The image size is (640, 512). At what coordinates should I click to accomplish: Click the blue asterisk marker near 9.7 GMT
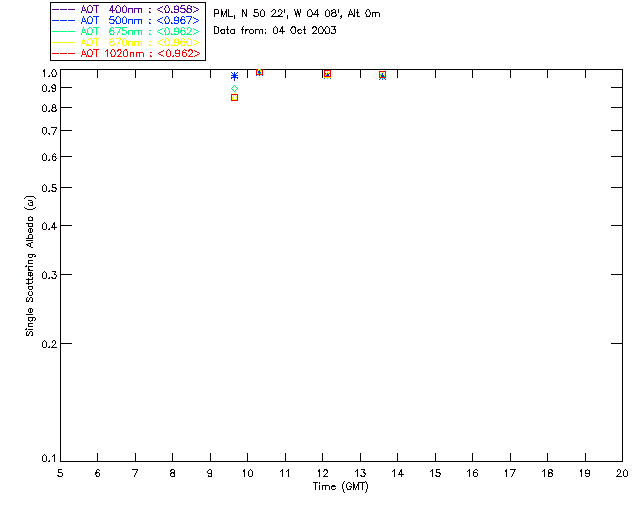(234, 76)
